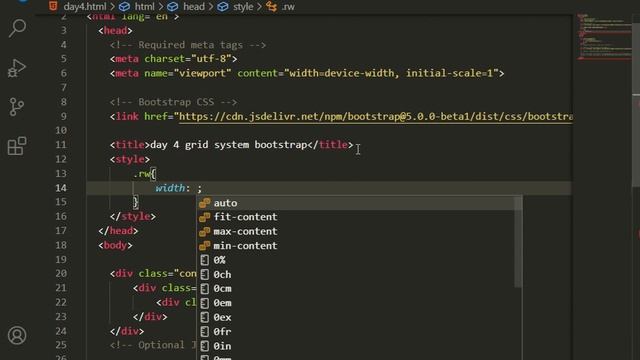Select the max-content suggestion

[359, 231]
